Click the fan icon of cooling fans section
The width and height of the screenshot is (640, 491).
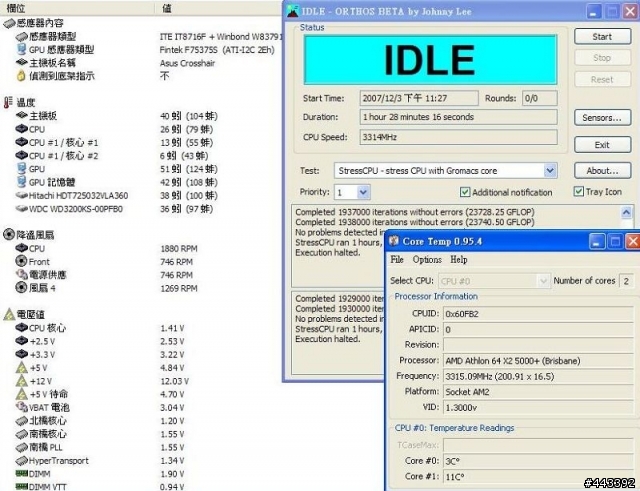click(x=9, y=234)
